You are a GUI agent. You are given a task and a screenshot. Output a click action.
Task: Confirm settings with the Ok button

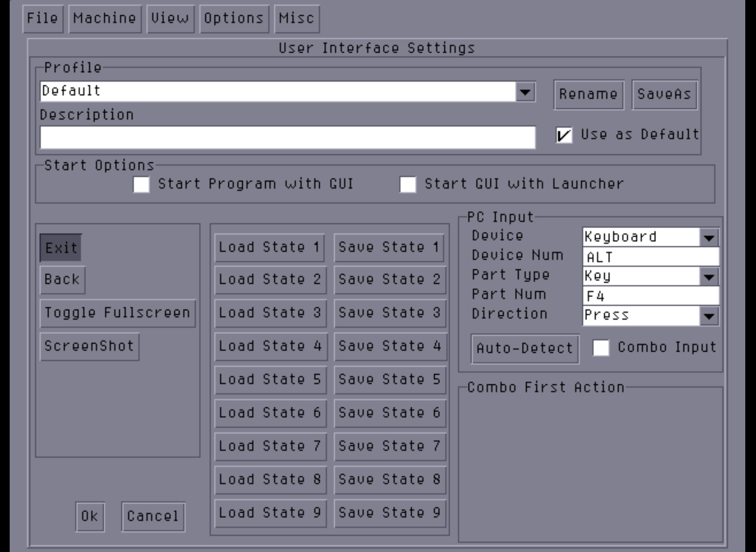click(x=90, y=516)
